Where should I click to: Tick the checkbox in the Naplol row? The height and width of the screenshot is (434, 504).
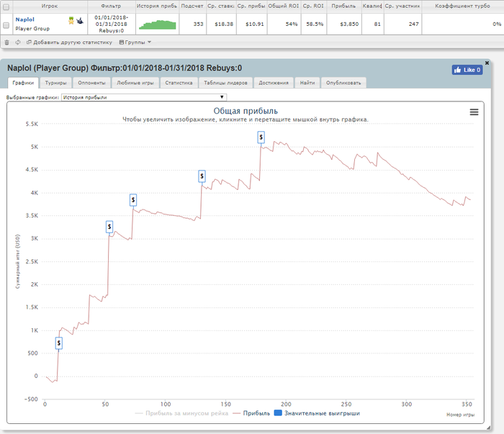point(6,24)
